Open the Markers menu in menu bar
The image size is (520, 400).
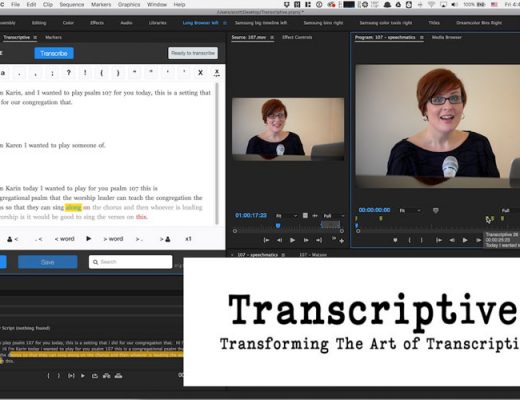[x=101, y=5]
